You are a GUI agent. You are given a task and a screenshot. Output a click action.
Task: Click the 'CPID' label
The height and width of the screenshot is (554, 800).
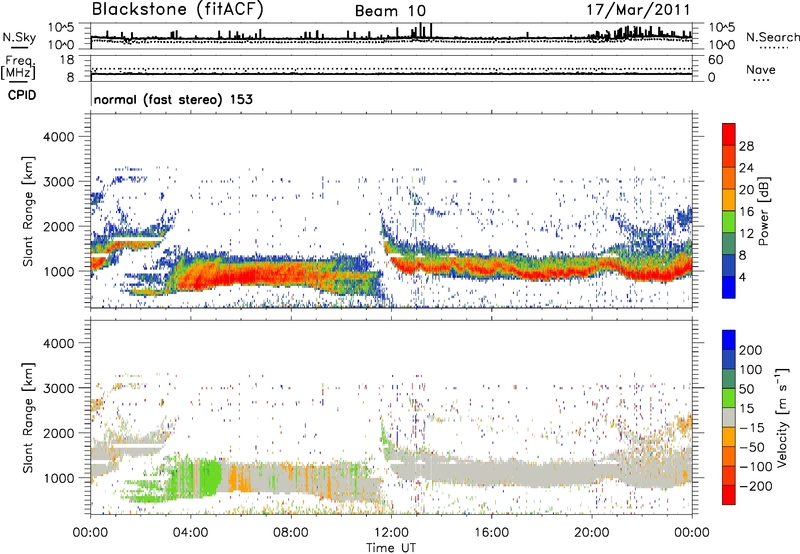coord(22,95)
